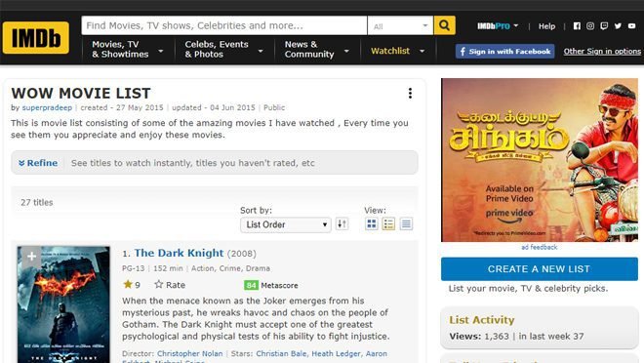Screen dimensions: 644x363
Task: Click the ad feedback link
Action: (540, 247)
